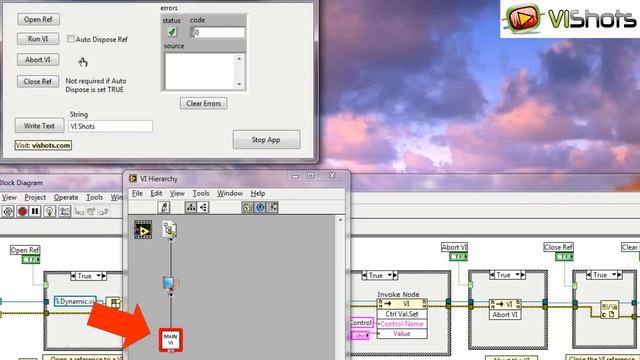This screenshot has width=640, height=360.
Task: Click the Step Into toolbar icon
Action: [79, 211]
